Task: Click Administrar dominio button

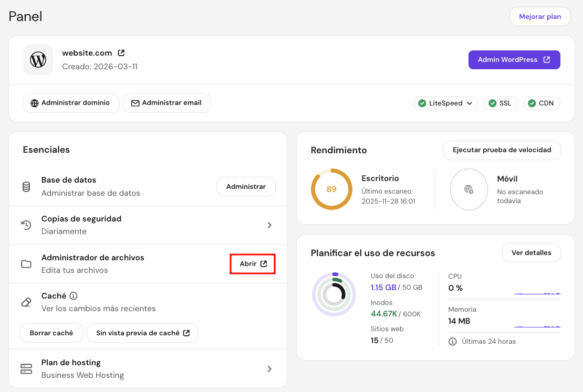Action: 71,103
